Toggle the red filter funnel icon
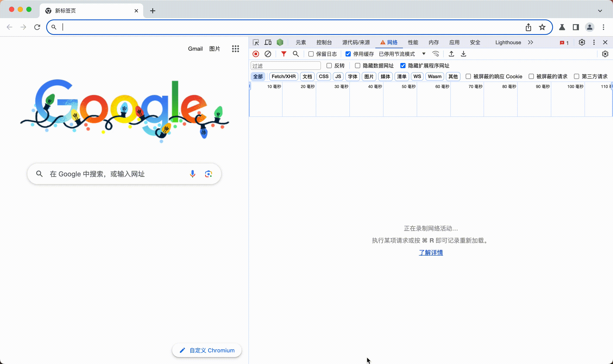Screen dimensions: 613x364 (284, 54)
